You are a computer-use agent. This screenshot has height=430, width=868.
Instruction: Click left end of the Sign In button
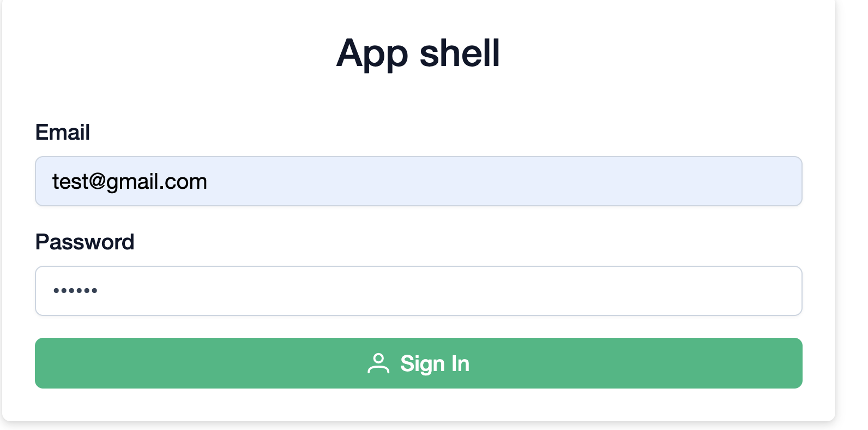click(x=65, y=363)
